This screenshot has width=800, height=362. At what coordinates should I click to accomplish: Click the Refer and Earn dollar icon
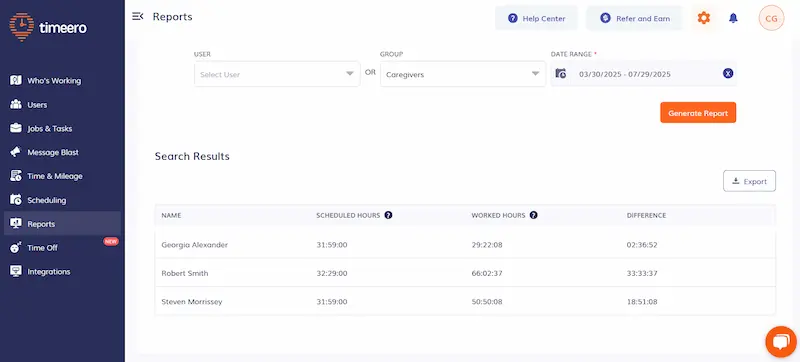click(605, 18)
